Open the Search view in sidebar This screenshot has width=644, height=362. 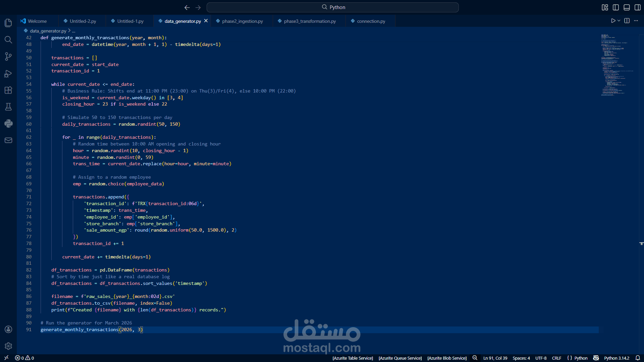click(8, 40)
